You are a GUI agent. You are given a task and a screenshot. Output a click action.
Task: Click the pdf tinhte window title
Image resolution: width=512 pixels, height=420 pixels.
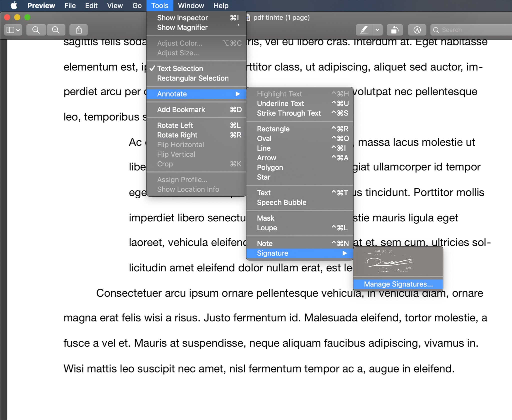[281, 18]
